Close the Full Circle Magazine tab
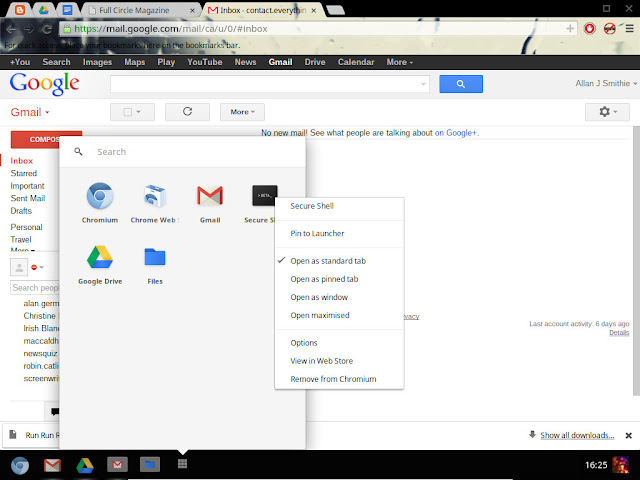This screenshot has height=480, width=640. point(192,11)
